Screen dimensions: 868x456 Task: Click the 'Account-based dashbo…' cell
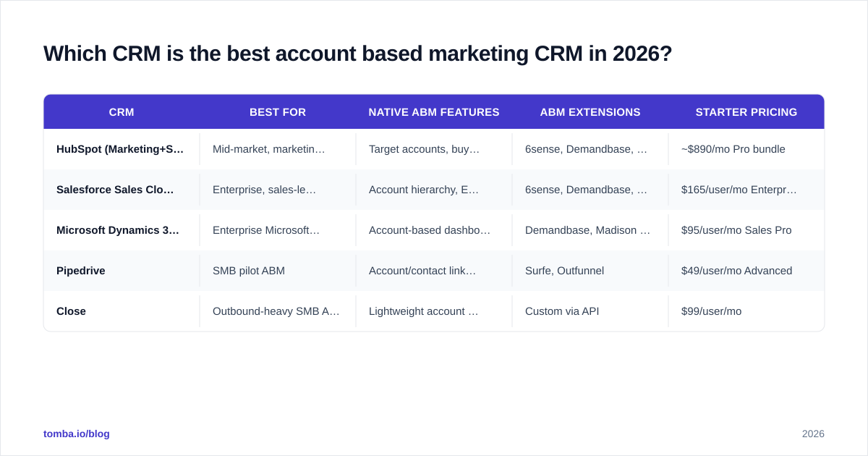[434, 230]
